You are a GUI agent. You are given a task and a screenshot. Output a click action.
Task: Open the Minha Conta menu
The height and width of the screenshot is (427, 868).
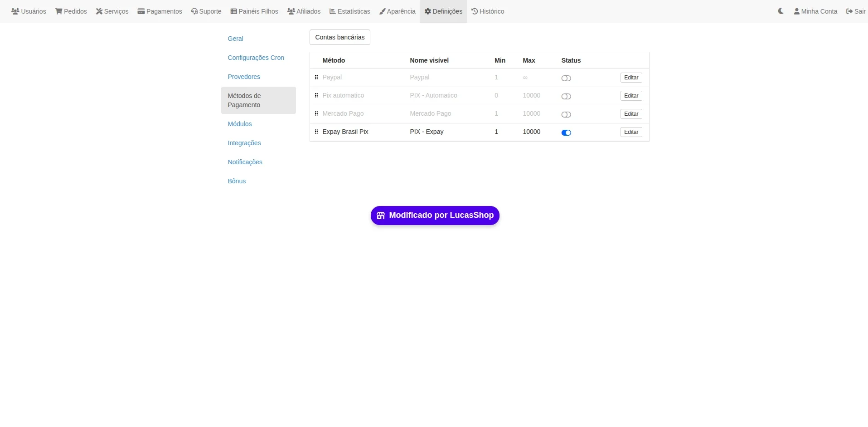[x=815, y=11]
